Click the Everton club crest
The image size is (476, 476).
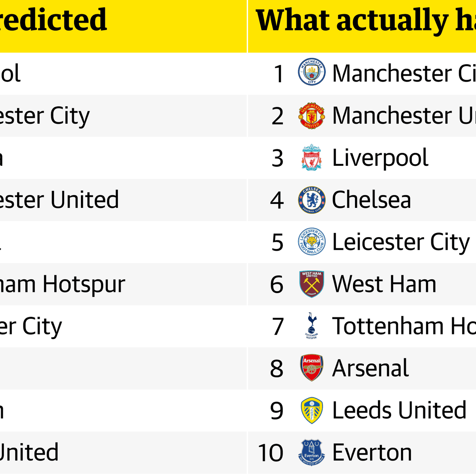pos(311,452)
